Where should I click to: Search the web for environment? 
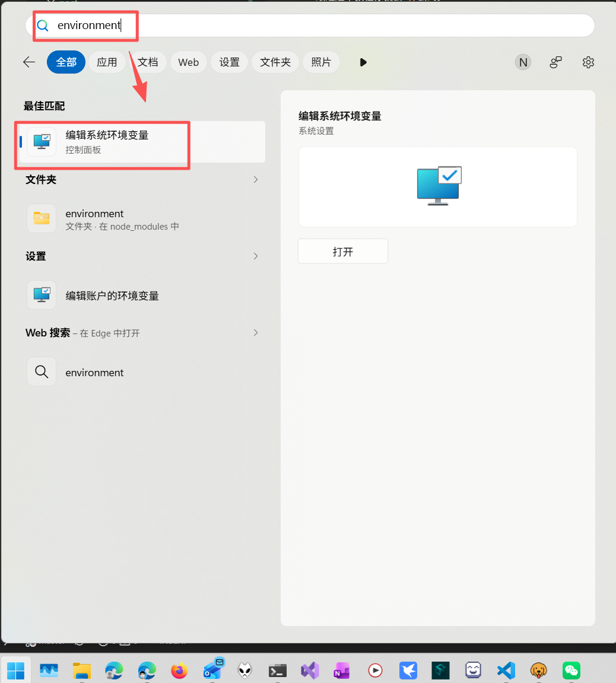pyautogui.click(x=142, y=372)
